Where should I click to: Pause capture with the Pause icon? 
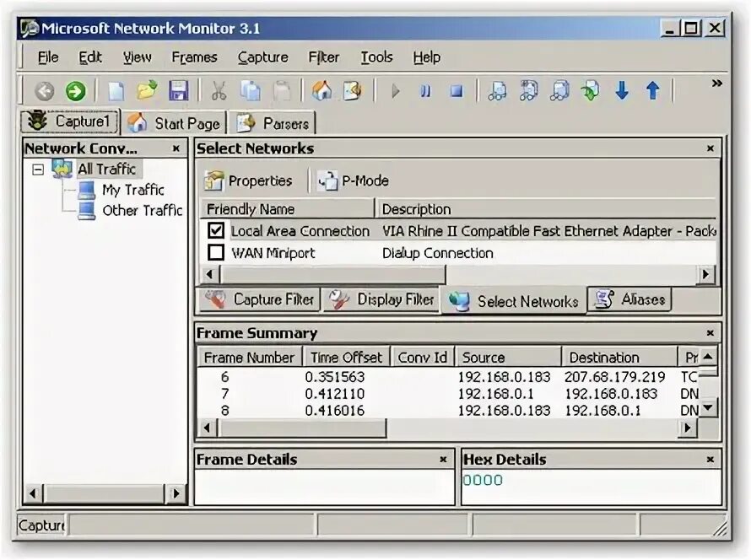point(425,91)
